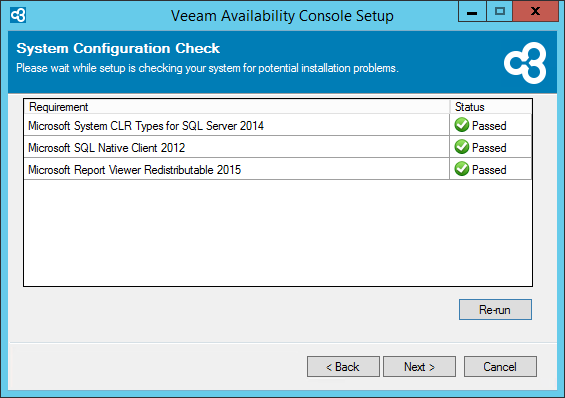Go to the Next setup step
The image size is (565, 398).
pos(419,367)
